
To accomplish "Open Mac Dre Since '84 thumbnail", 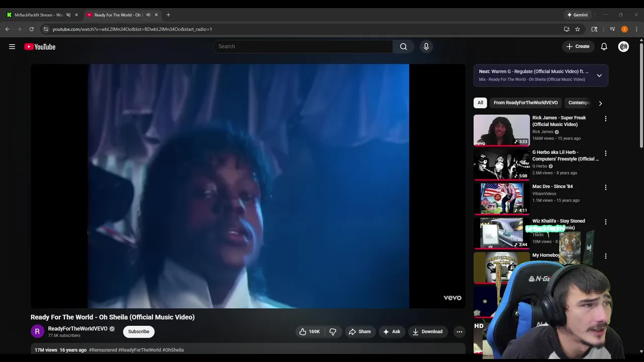I will click(x=502, y=199).
